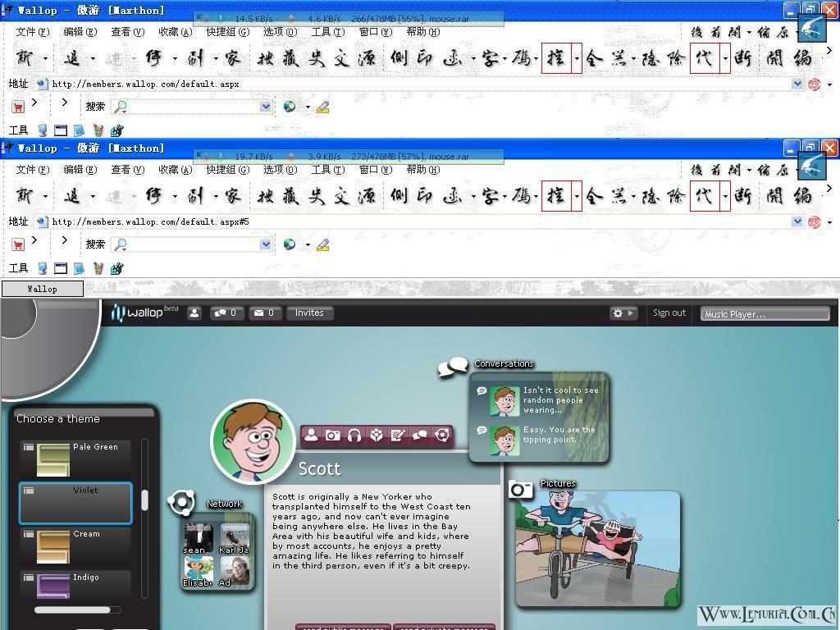Open sean's thumbnail in the Network panel

click(199, 539)
